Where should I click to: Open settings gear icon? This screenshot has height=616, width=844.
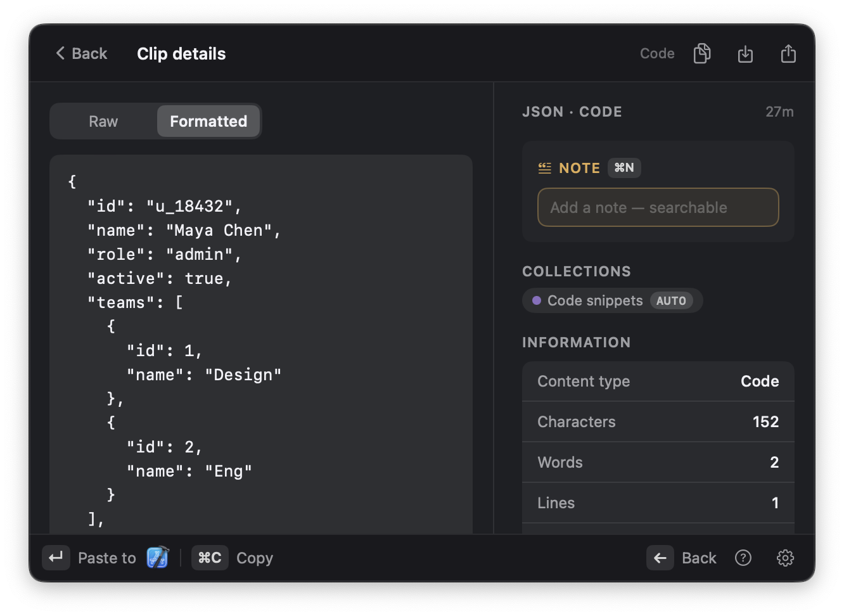click(785, 558)
